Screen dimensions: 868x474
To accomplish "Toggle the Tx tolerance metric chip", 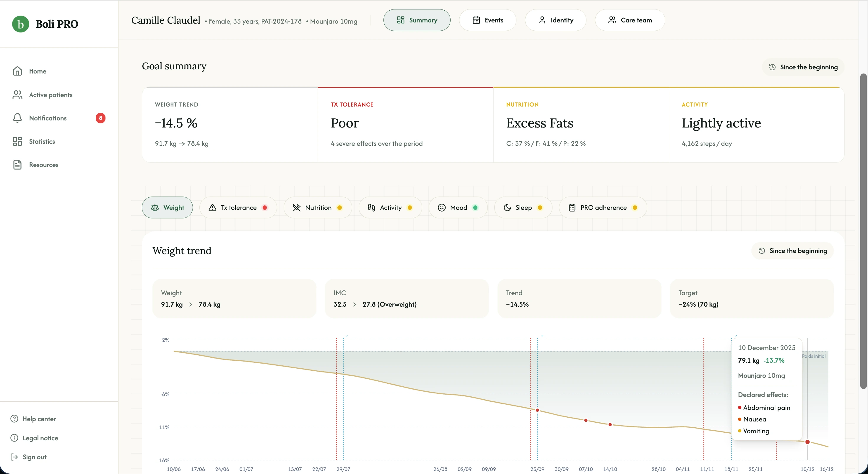I will [238, 208].
